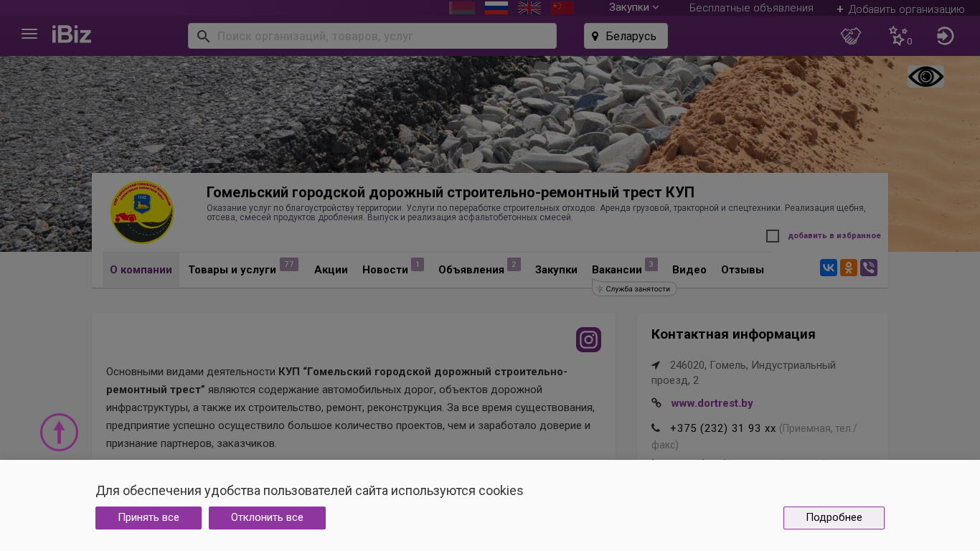Open the hamburger main menu

point(29,34)
